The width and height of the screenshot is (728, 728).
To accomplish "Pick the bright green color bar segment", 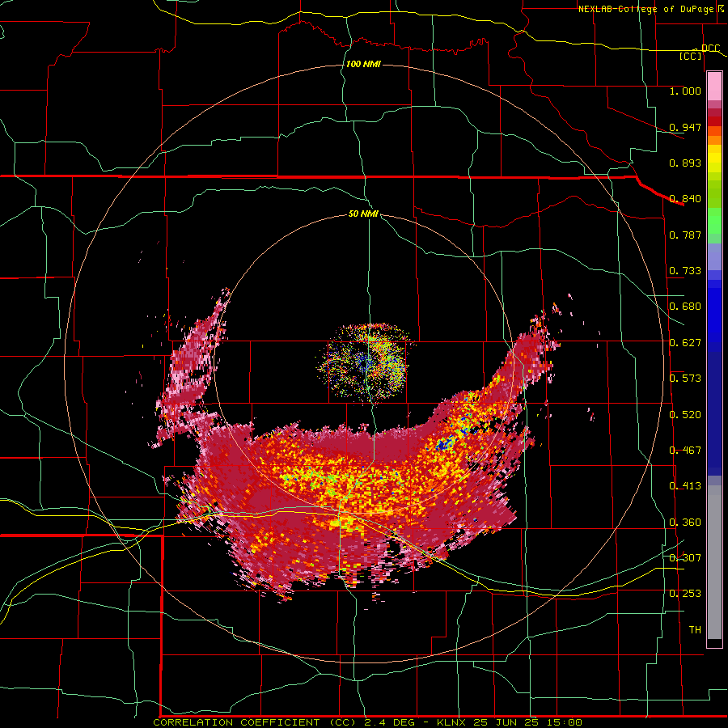I will click(x=714, y=221).
